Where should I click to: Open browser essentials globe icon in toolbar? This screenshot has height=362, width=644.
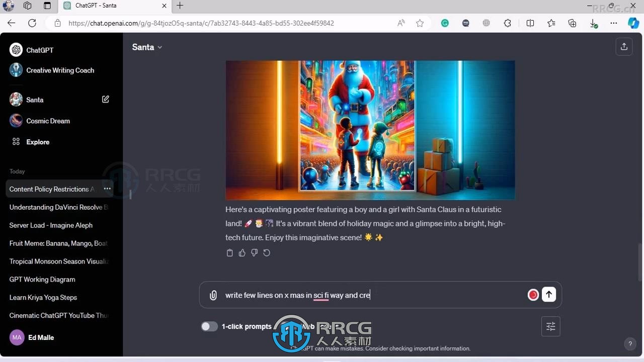(486, 23)
